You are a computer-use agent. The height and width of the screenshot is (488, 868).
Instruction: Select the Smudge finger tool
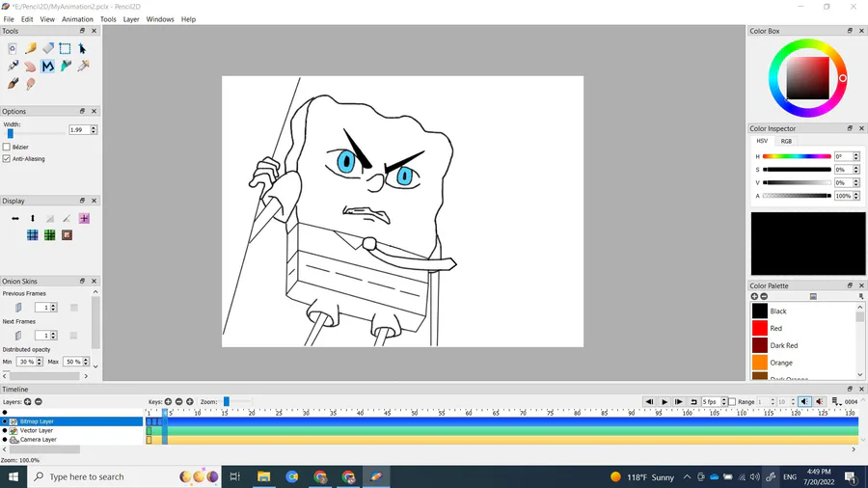tap(31, 84)
